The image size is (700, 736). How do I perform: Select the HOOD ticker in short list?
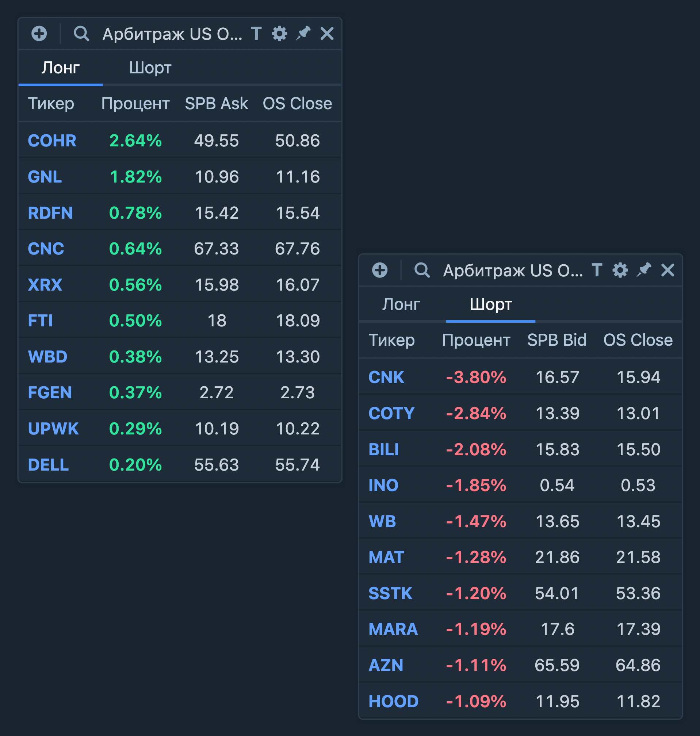393,701
